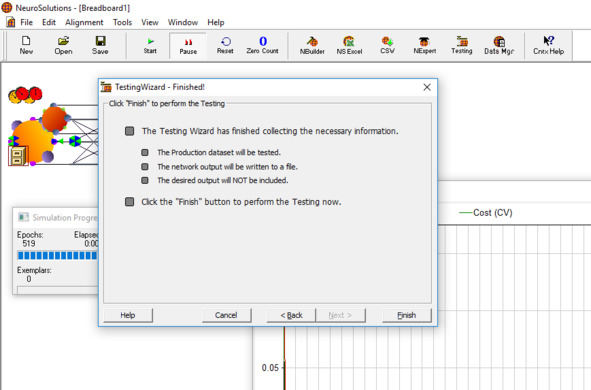Go to previous step with Back button
591x390 pixels.
(291, 315)
